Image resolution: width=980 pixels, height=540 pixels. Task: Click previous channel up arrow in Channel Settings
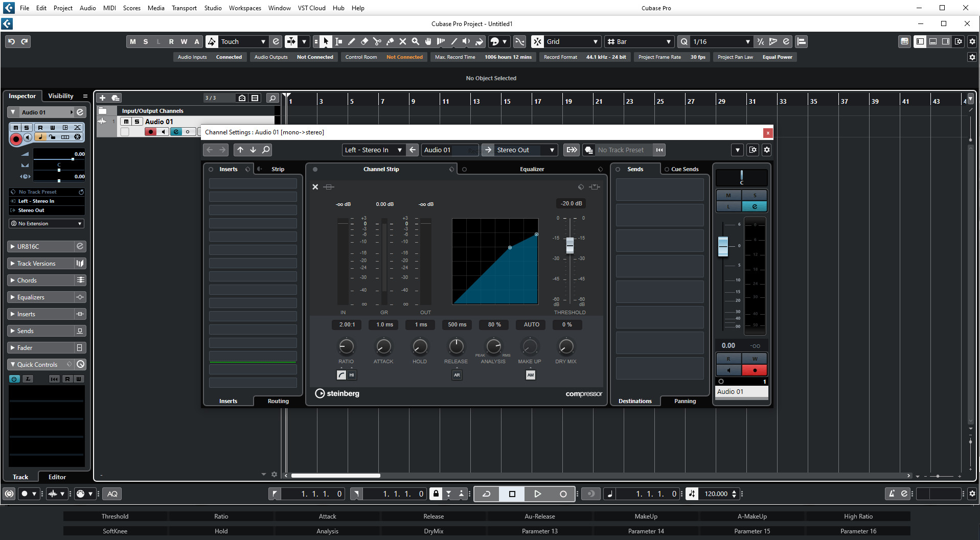pos(240,150)
